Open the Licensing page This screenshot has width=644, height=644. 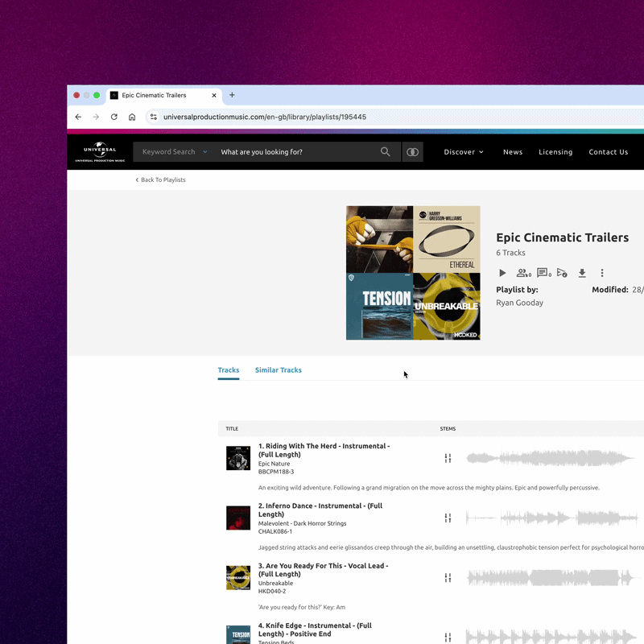(x=555, y=151)
